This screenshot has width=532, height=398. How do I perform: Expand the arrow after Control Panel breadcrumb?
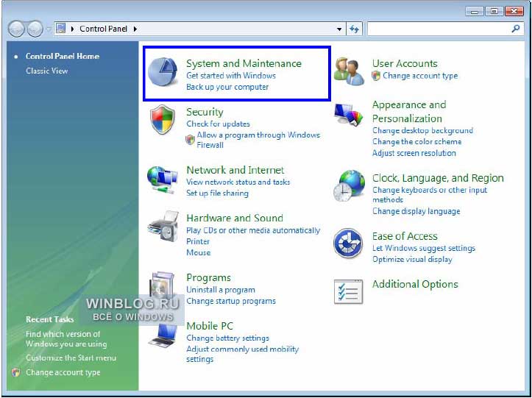pyautogui.click(x=135, y=29)
